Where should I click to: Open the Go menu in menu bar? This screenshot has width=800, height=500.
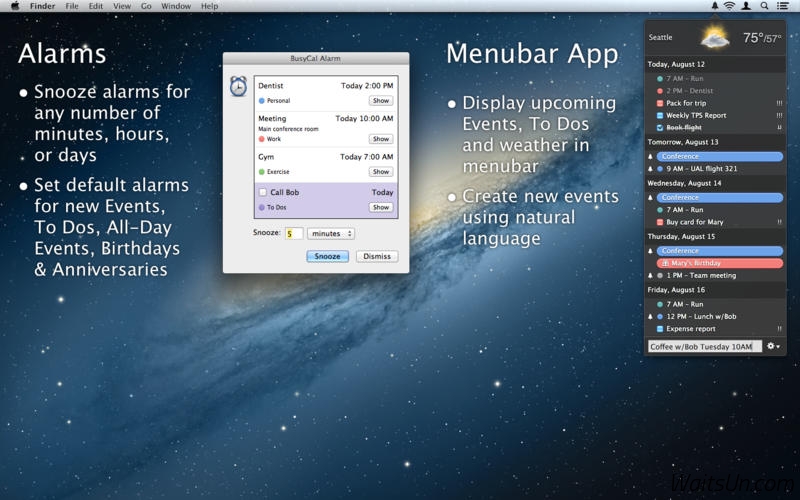pos(146,6)
